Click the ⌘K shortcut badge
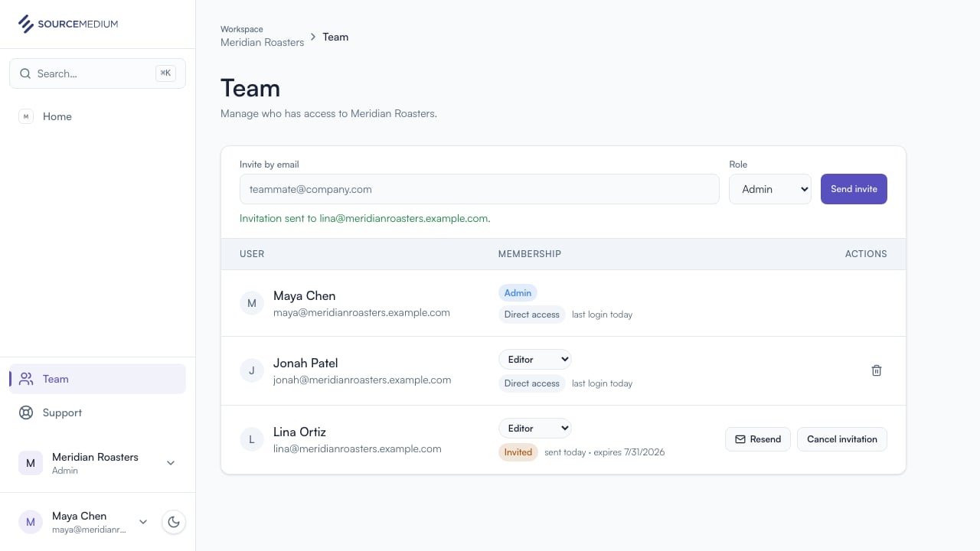The width and height of the screenshot is (980, 551). coord(165,73)
